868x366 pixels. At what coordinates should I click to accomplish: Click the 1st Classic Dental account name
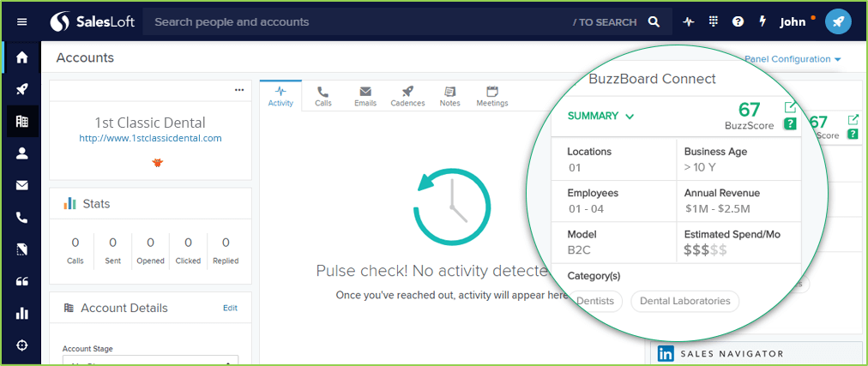click(150, 123)
